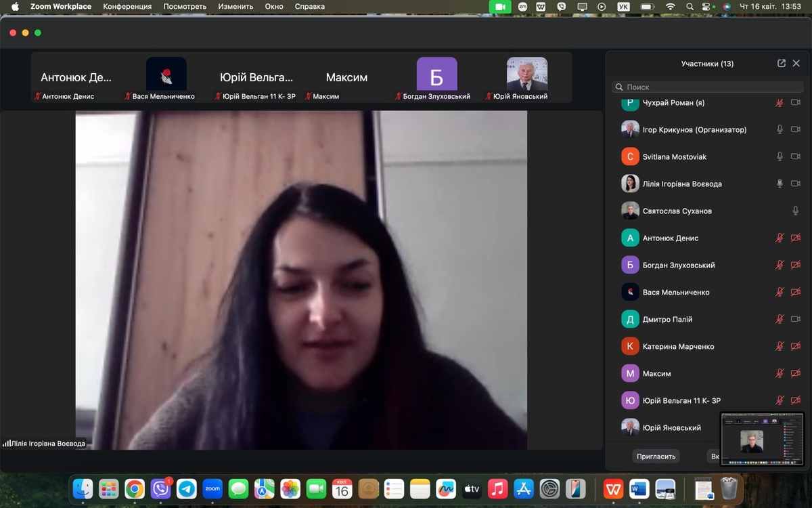
Task: Select Юрій Яновський video thumbnail
Action: point(526,75)
